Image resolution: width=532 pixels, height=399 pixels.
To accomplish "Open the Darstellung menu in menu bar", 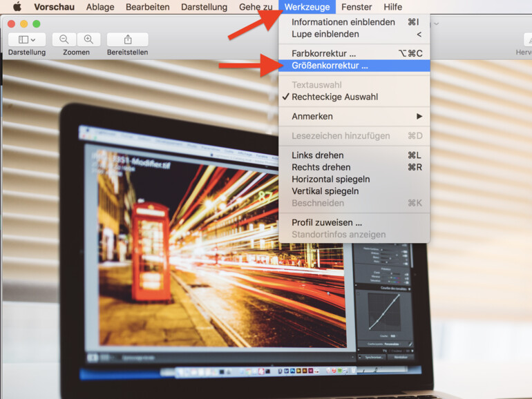I will coord(205,7).
